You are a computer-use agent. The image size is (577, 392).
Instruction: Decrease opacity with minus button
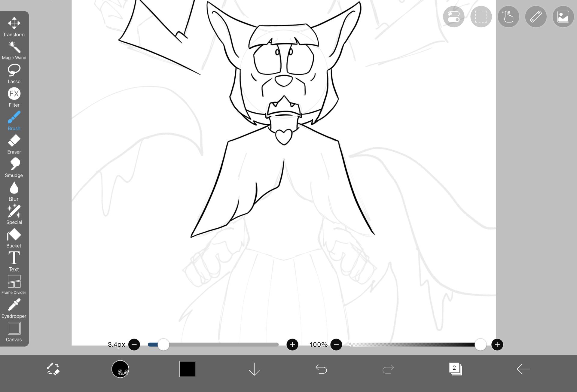(336, 345)
